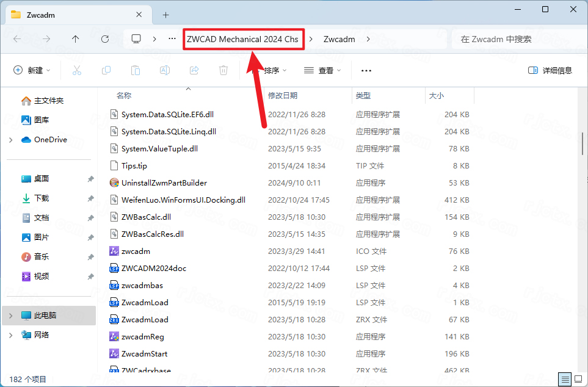Sort files by 修改日期 column header
Image resolution: width=588 pixels, height=387 pixels.
(283, 95)
